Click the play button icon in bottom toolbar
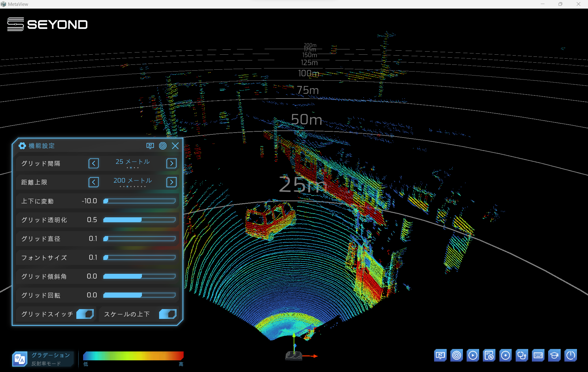Image resolution: width=588 pixels, height=372 pixels. (473, 355)
